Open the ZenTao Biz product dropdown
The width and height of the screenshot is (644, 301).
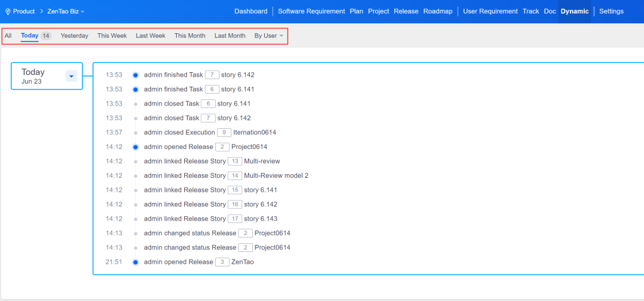point(66,11)
